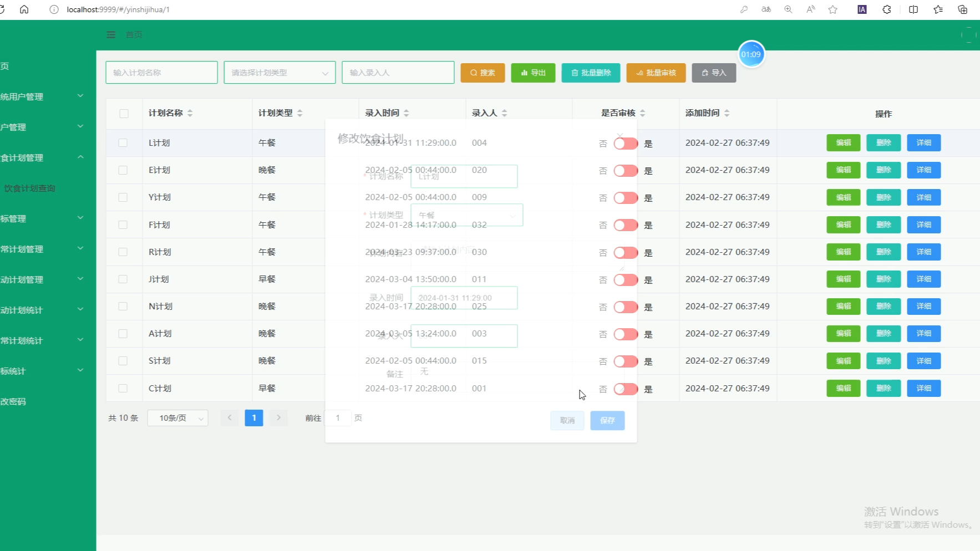Go to next page arrow
This screenshot has width=980, height=551.
[278, 417]
